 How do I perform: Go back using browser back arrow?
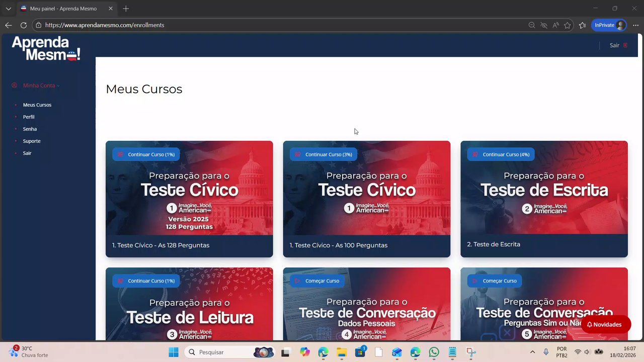pos(8,25)
